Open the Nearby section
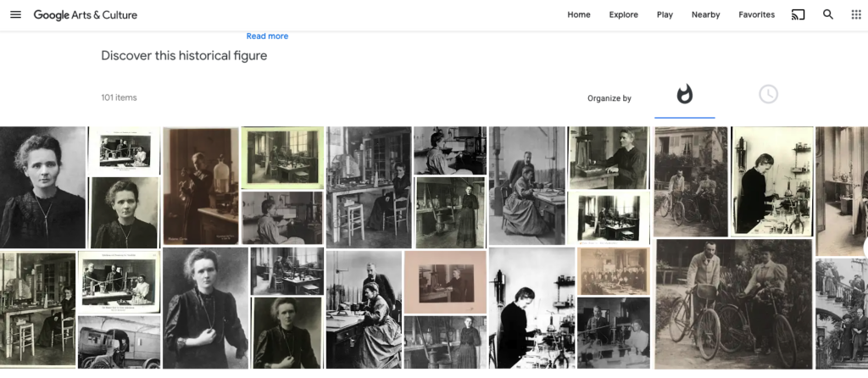This screenshot has height=378, width=868. [x=705, y=15]
